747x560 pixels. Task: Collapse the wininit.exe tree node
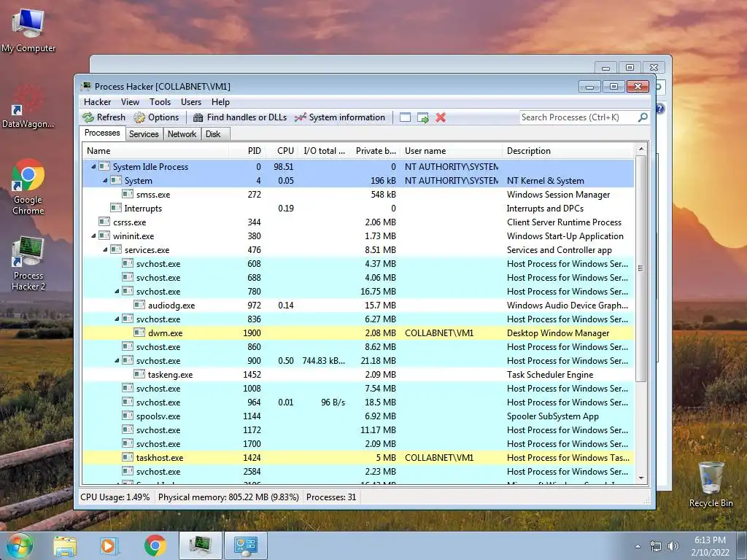pyautogui.click(x=93, y=236)
